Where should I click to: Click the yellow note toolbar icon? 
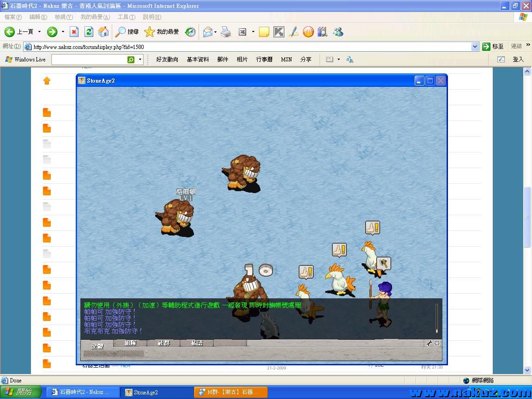(x=264, y=32)
